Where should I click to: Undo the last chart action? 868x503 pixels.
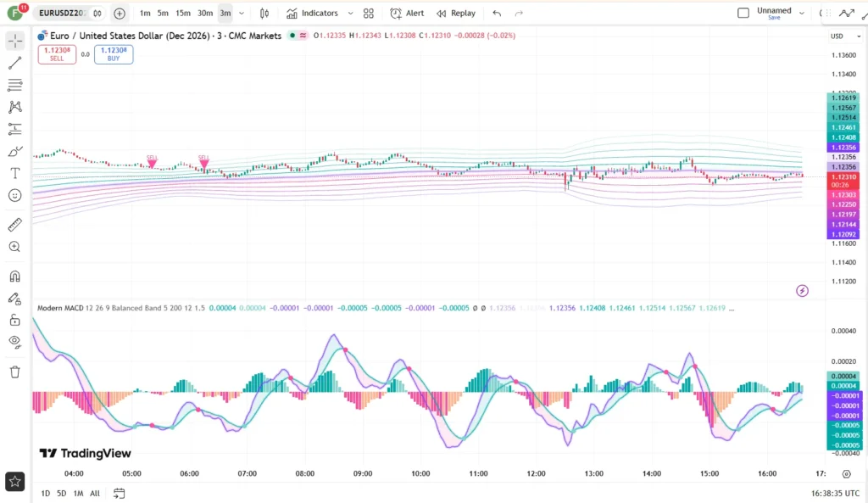click(497, 14)
